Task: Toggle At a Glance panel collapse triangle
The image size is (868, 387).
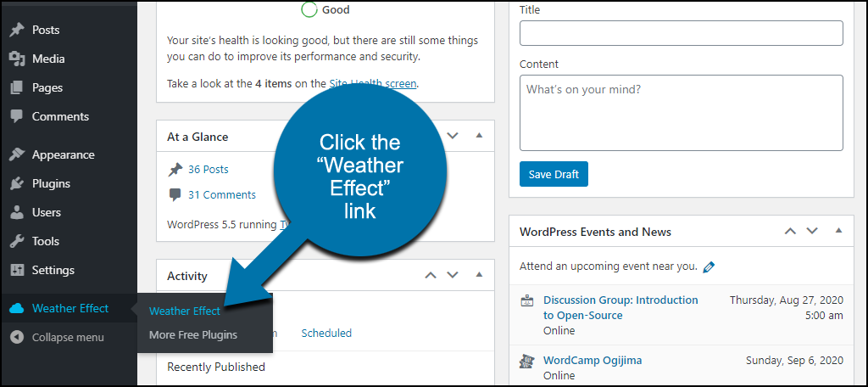Action: click(480, 135)
